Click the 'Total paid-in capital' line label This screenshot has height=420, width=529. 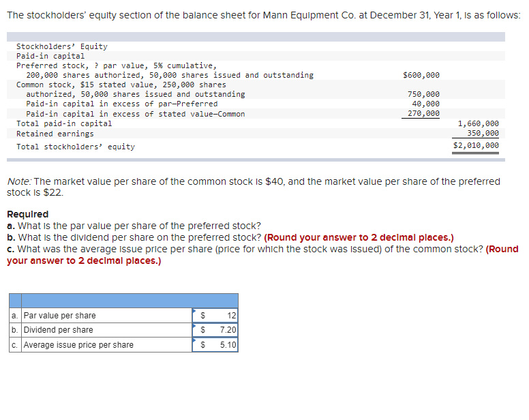point(64,124)
